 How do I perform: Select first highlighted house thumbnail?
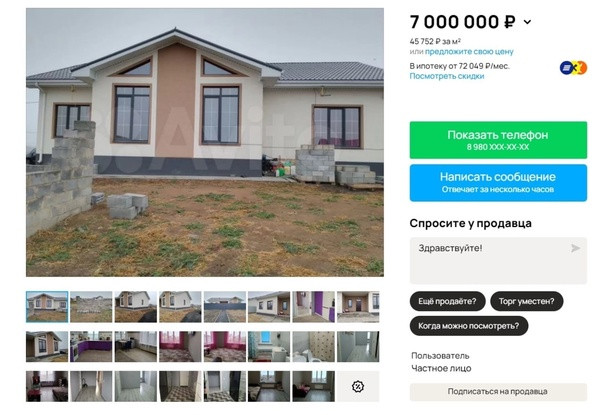(47, 307)
